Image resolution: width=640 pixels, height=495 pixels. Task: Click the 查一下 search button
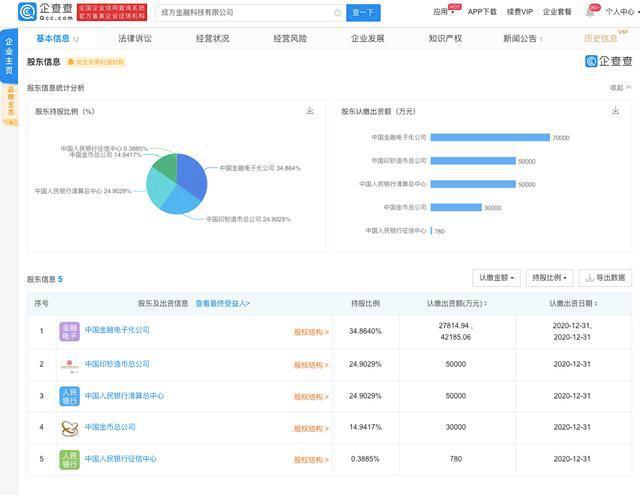[363, 13]
